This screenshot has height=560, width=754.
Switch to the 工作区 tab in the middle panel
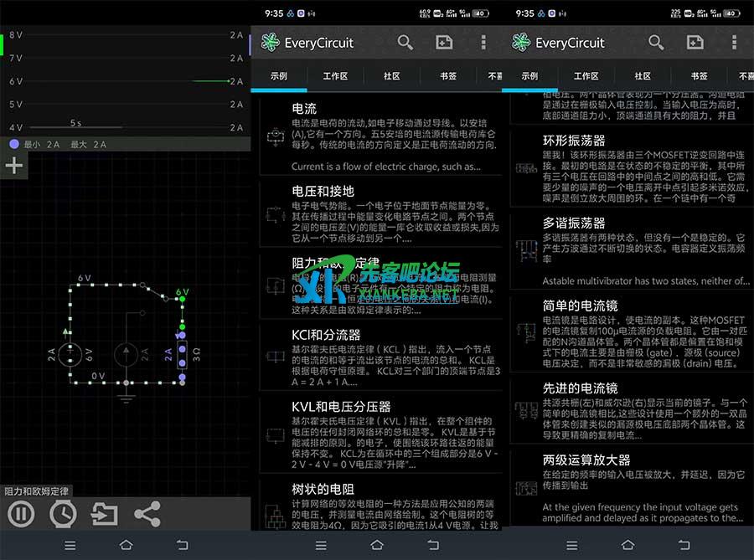(335, 75)
